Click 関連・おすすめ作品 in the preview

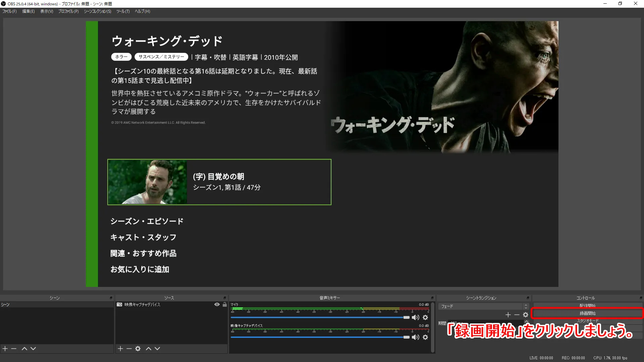(x=143, y=253)
